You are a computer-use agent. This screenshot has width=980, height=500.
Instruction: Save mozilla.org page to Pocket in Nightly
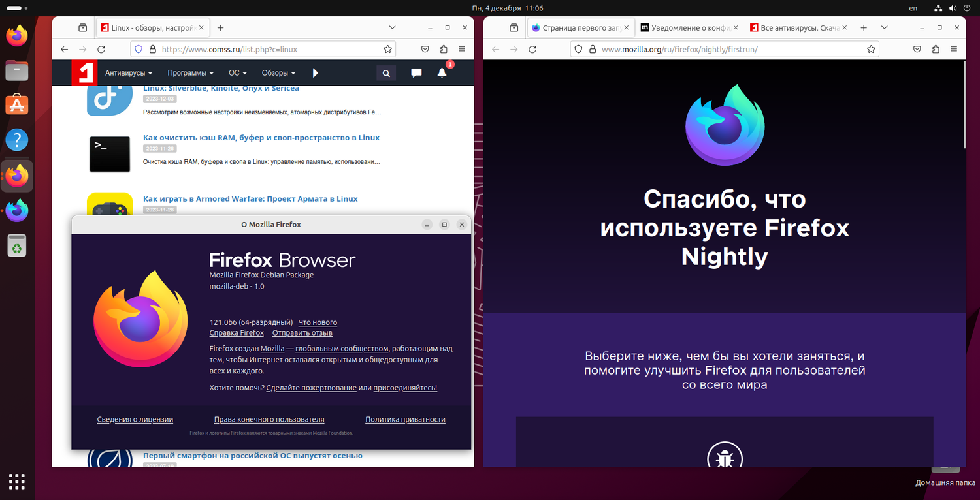pyautogui.click(x=917, y=49)
